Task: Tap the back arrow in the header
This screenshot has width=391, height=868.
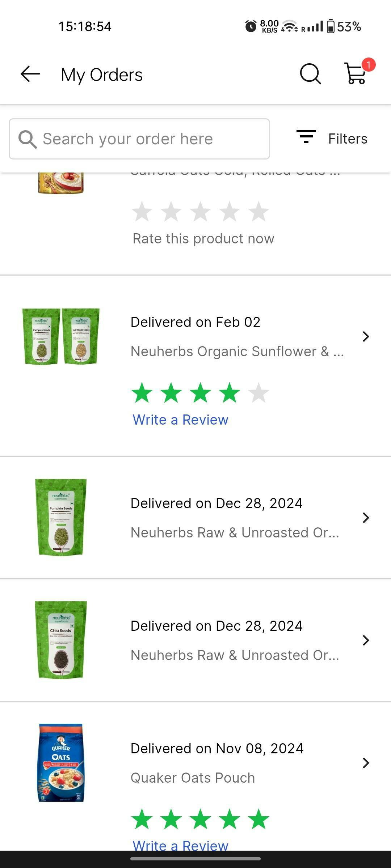Action: tap(30, 74)
